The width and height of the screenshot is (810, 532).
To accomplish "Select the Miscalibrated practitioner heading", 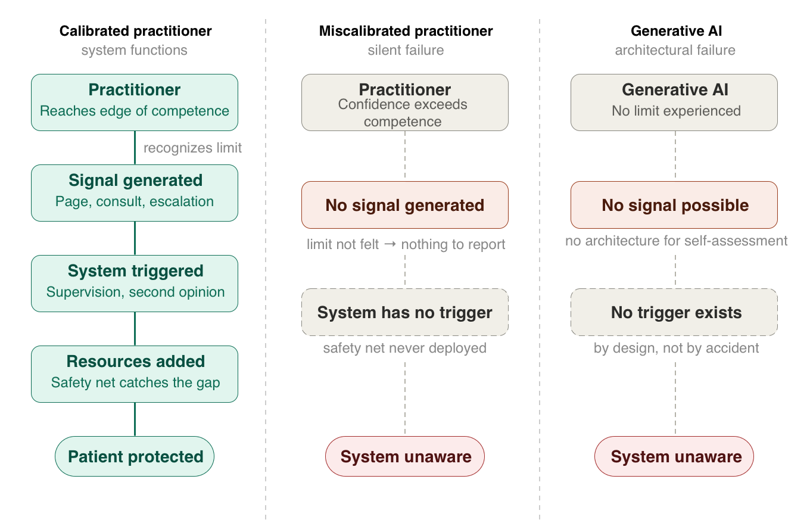I will click(406, 31).
